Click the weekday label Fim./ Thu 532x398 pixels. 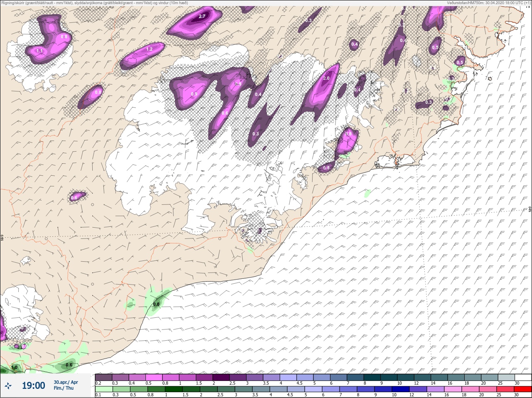click(x=63, y=388)
